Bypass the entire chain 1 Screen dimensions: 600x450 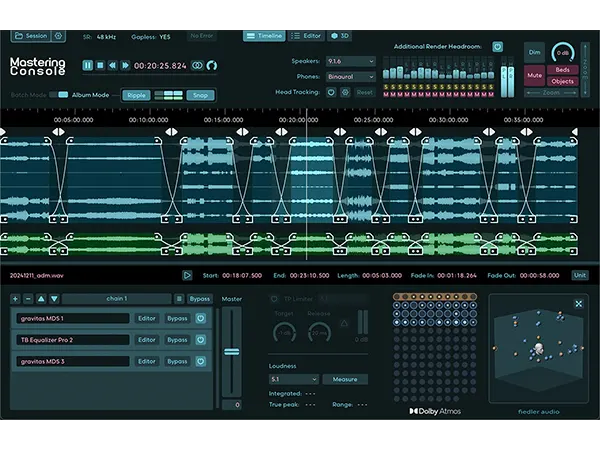(199, 299)
